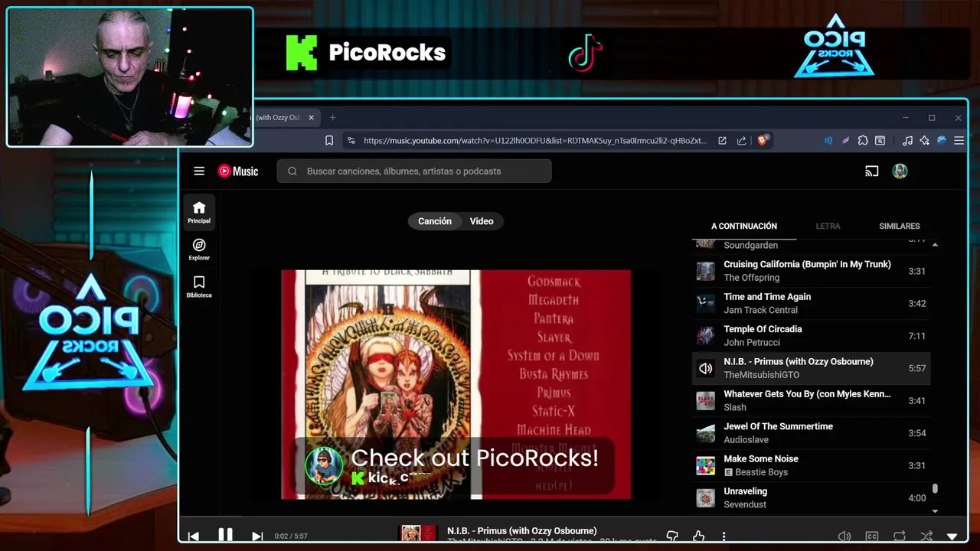Play Jewel Of The Summertime in queue

812,433
